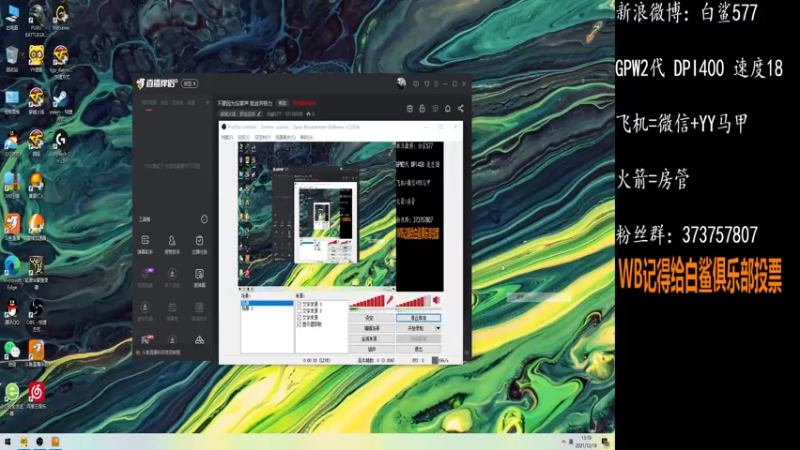
Task: Click the mode switch pill beside the logo
Action: [190, 83]
